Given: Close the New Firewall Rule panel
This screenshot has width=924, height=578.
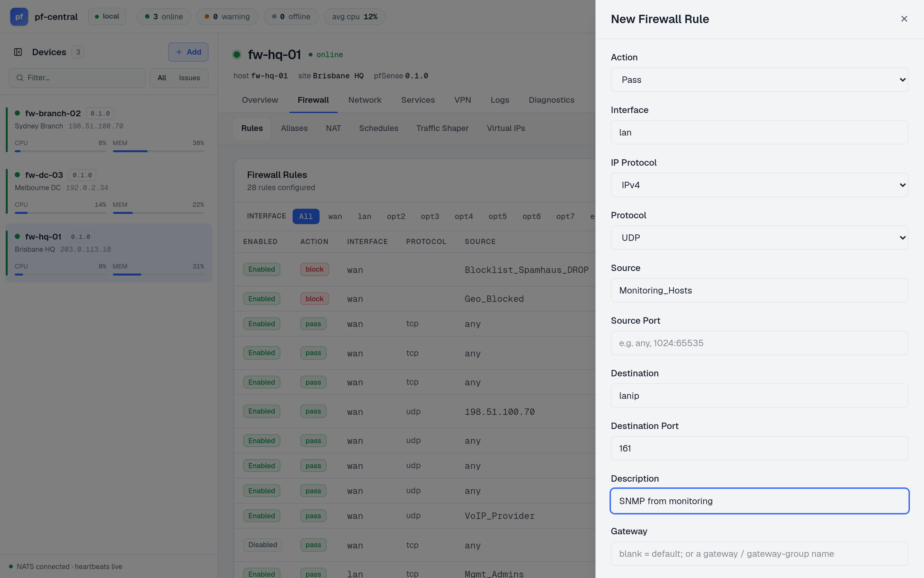Looking at the screenshot, I should [904, 19].
